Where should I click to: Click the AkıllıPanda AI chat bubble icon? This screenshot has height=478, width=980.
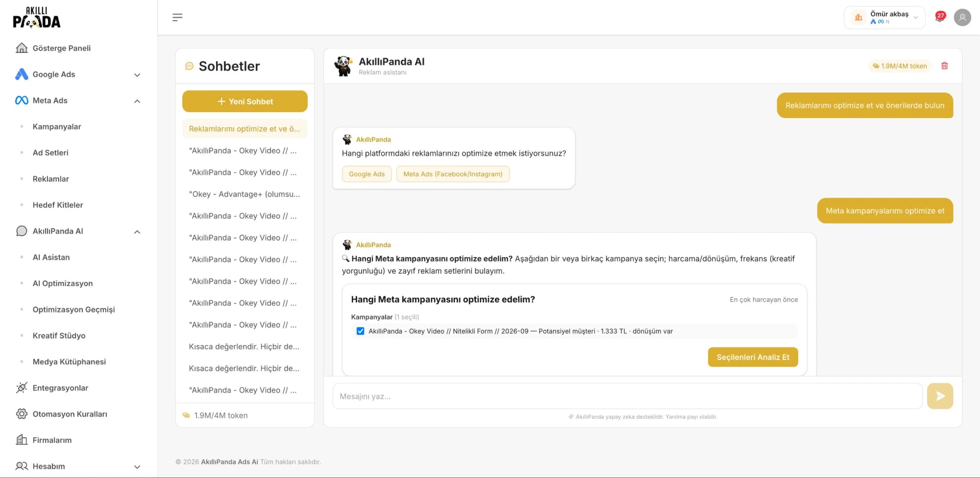(x=22, y=231)
